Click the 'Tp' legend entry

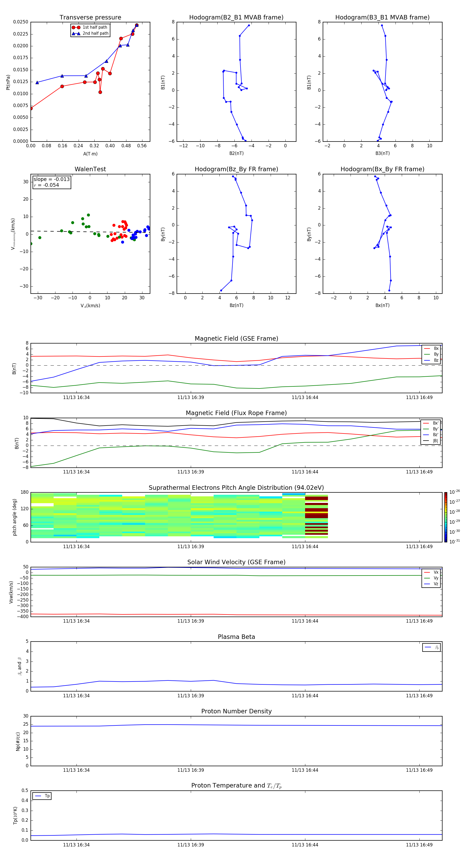coord(42,796)
